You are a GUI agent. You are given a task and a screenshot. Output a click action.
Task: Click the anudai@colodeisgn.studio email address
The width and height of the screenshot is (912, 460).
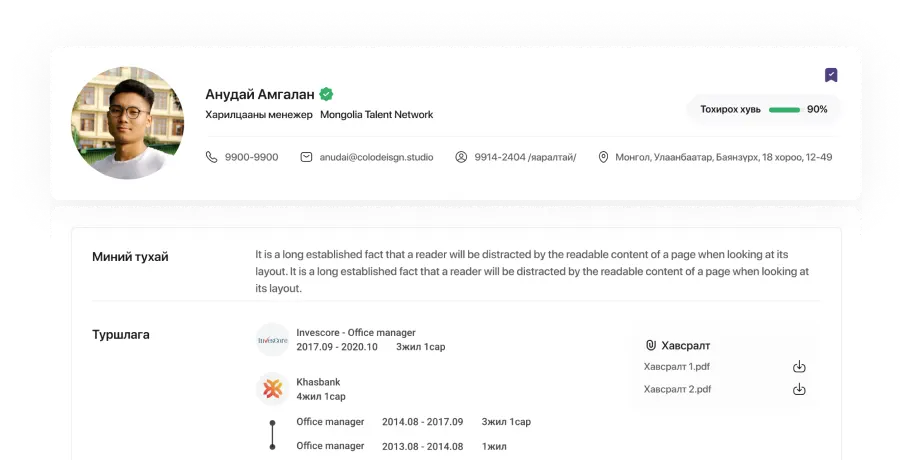(x=376, y=157)
